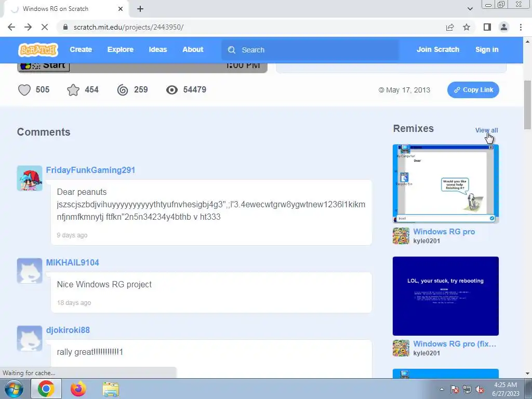532x399 pixels.
Task: Go forward with browser forward arrow
Action: [x=28, y=27]
